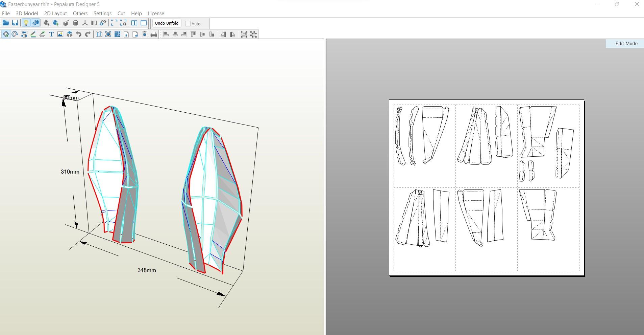Click the clipboard icon in the toolbar
This screenshot has height=335, width=644.
pyautogui.click(x=145, y=34)
